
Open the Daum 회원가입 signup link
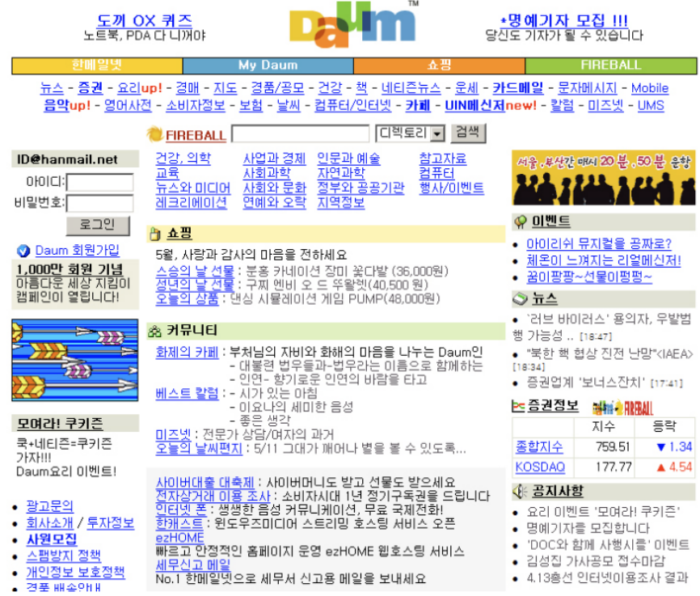pos(78,251)
